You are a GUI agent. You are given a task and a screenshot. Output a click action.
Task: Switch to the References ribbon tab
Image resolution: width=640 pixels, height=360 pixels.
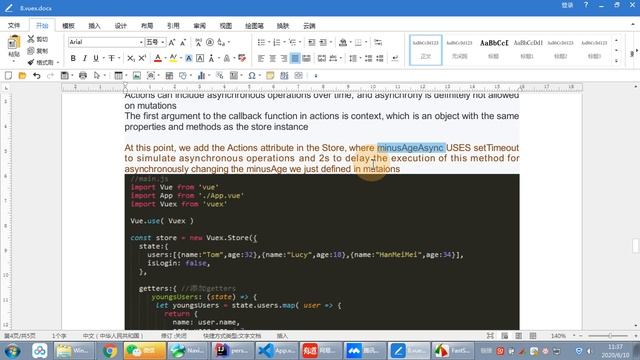(x=173, y=25)
